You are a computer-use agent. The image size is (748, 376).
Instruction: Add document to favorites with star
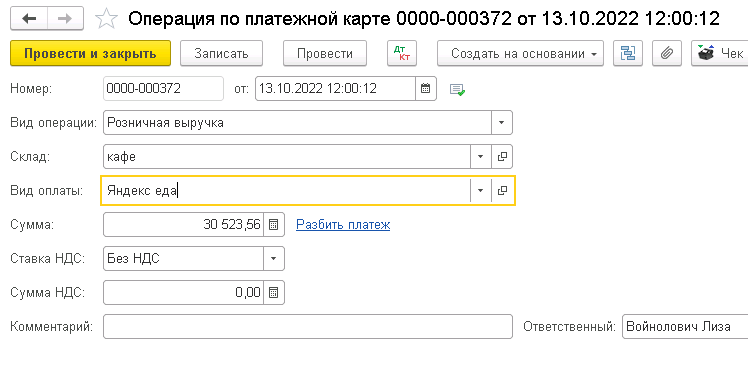pyautogui.click(x=106, y=20)
